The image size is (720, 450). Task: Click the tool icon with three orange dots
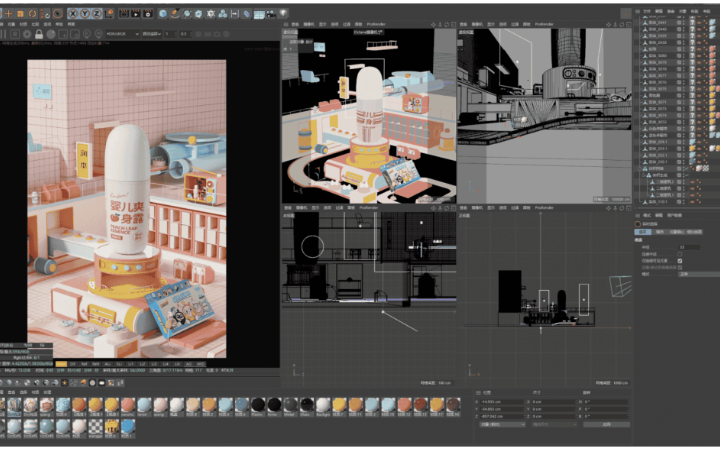(45, 14)
